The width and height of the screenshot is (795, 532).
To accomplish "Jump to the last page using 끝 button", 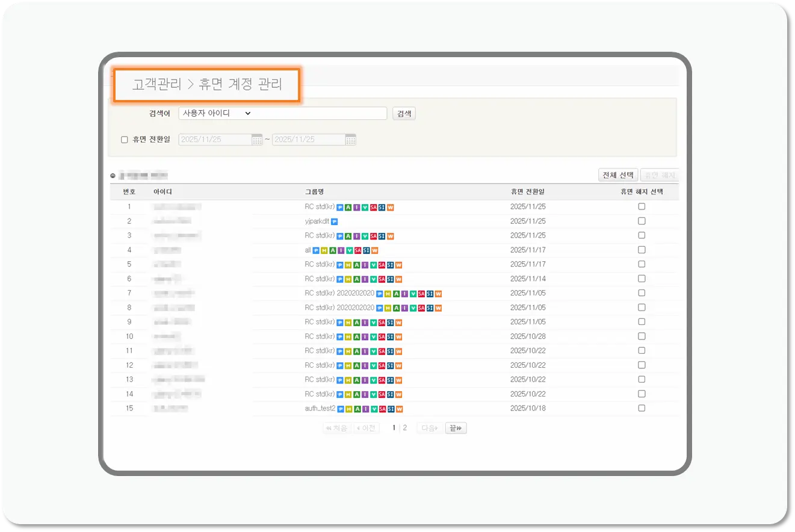I will point(455,428).
